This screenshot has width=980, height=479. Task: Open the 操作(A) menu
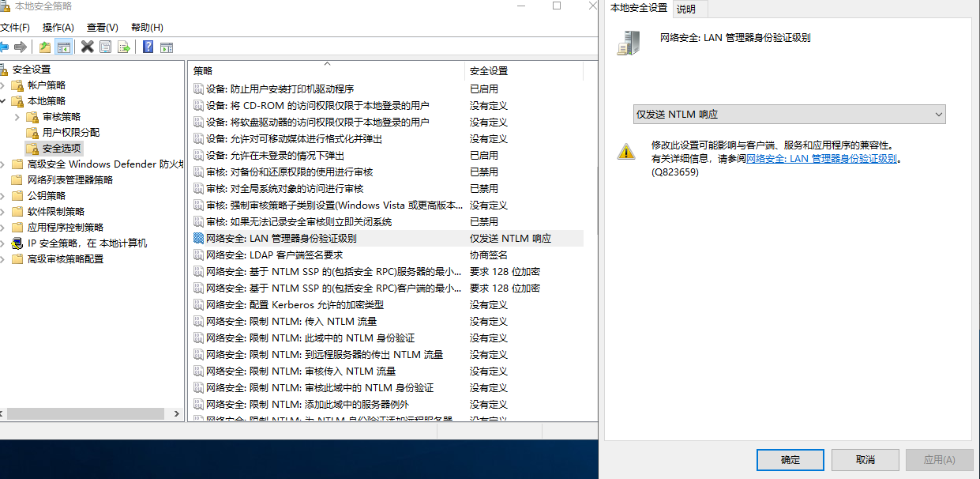point(58,28)
